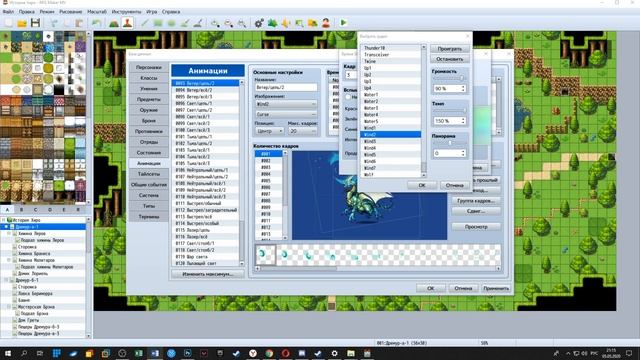Image resolution: width=640 pixels, height=360 pixels.
Task: Start Playtest with green arrow
Action: pos(343,23)
